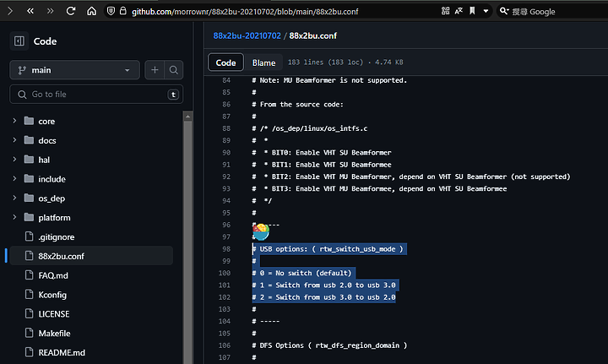Open the docs folder
This screenshot has height=364, width=608.
(x=47, y=140)
